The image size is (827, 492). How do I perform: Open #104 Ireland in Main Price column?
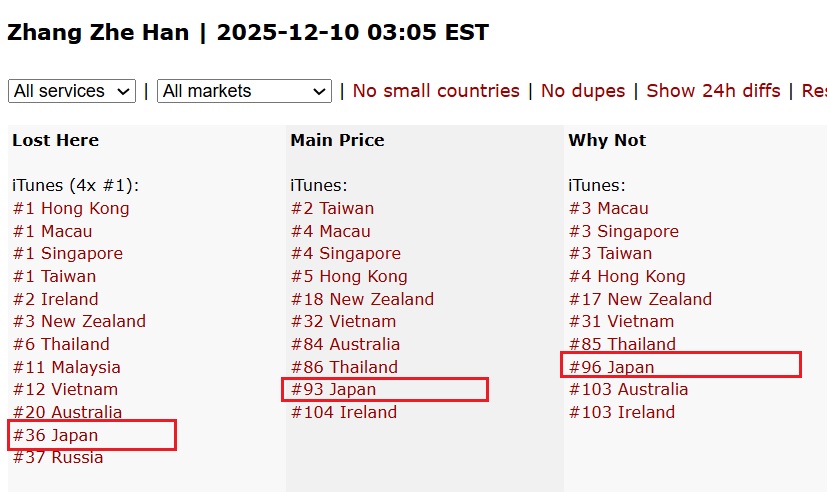pyautogui.click(x=343, y=412)
